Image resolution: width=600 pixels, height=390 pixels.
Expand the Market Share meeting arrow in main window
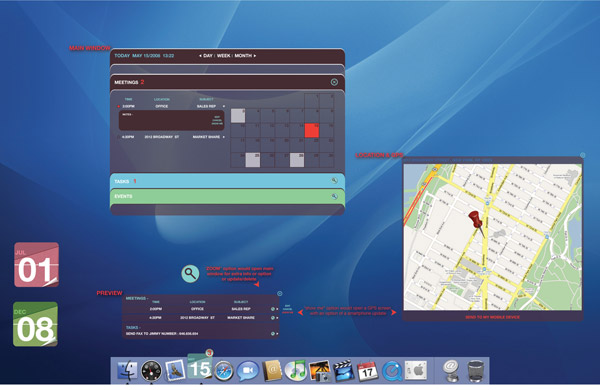224,137
